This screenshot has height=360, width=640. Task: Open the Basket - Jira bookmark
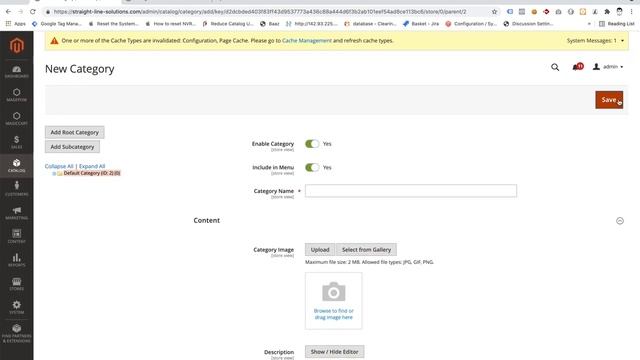420,24
